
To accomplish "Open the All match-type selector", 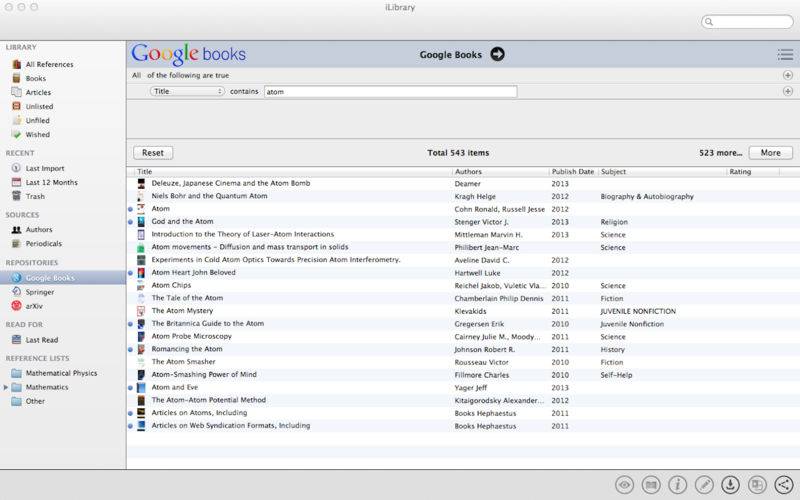I will point(136,76).
